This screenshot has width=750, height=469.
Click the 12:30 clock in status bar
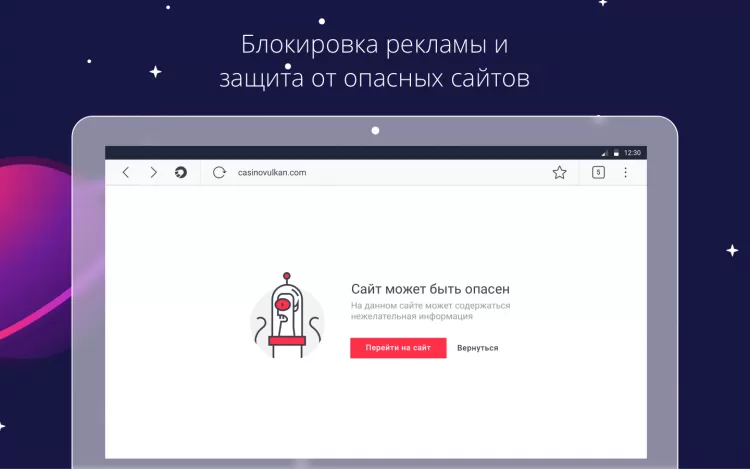pyautogui.click(x=632, y=153)
